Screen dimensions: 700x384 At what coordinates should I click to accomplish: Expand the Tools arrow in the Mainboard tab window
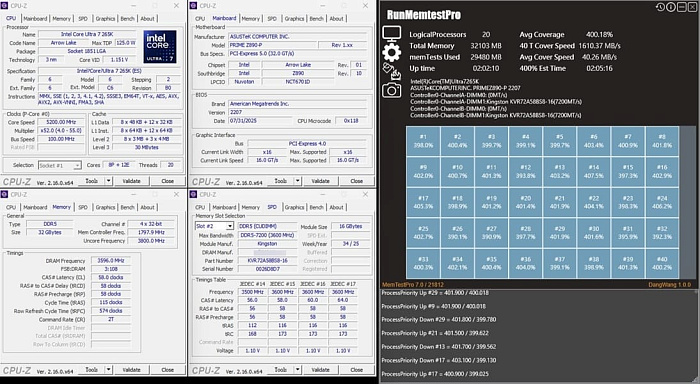[297, 181]
